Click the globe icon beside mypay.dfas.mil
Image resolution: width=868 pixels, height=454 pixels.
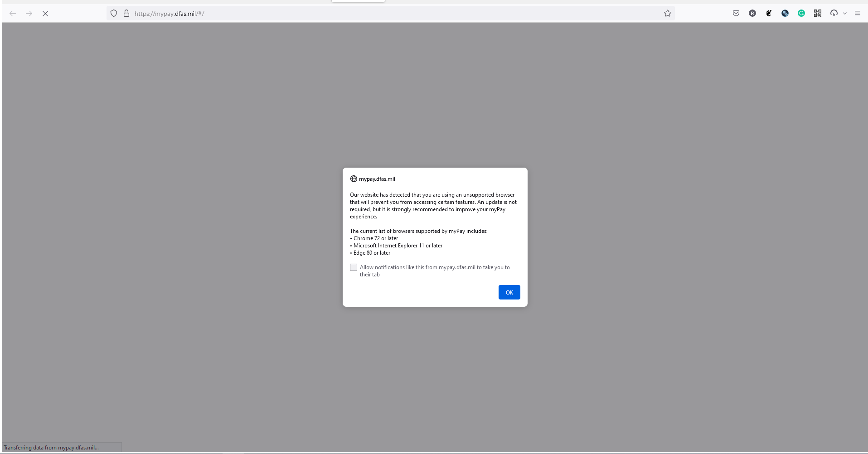tap(354, 179)
